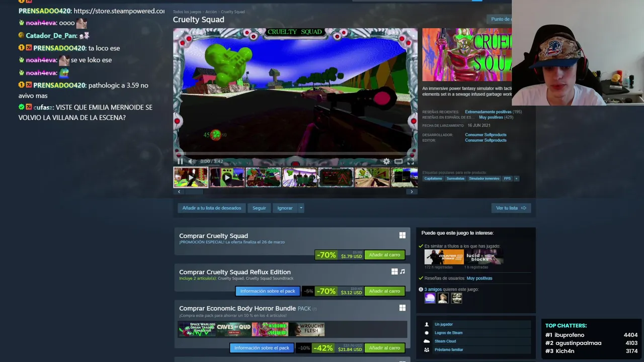This screenshot has height=362, width=644.
Task: Click the Ignorar button
Action: coord(285,208)
